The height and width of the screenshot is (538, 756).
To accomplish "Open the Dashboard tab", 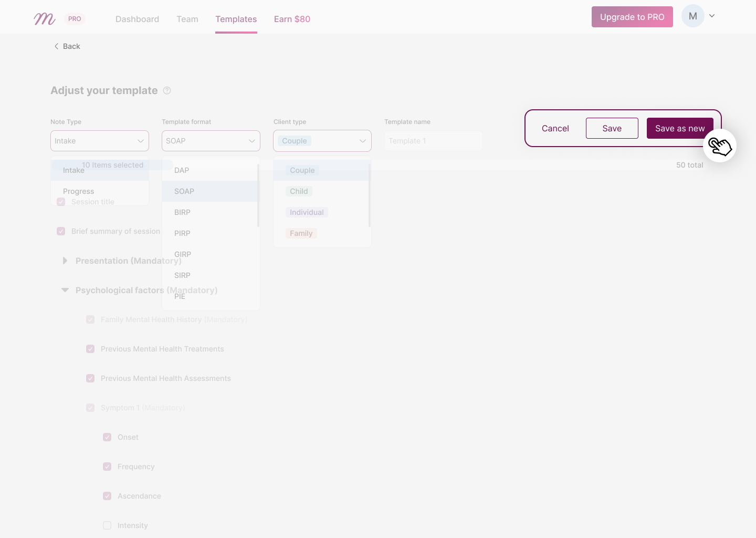I will click(x=137, y=19).
